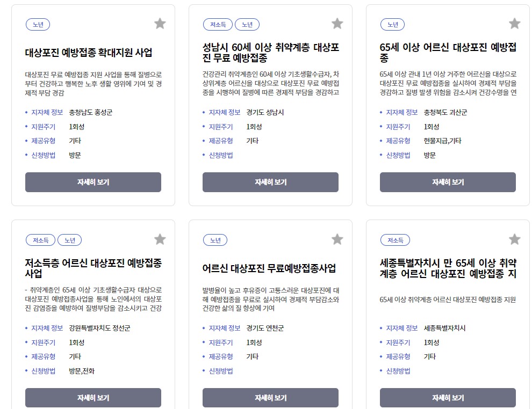Viewport: 532px width, 409px height.
Task: Select the 노년 tag on the 연천군 card
Action: point(215,240)
